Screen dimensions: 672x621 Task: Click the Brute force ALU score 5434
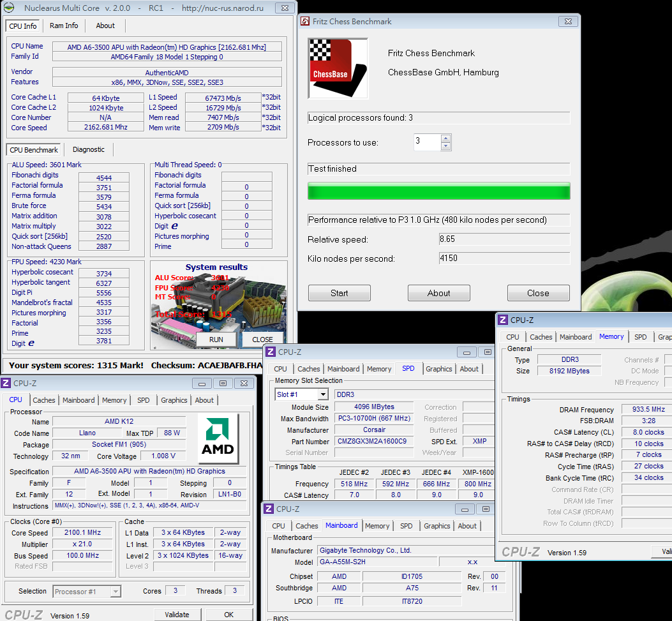point(104,207)
